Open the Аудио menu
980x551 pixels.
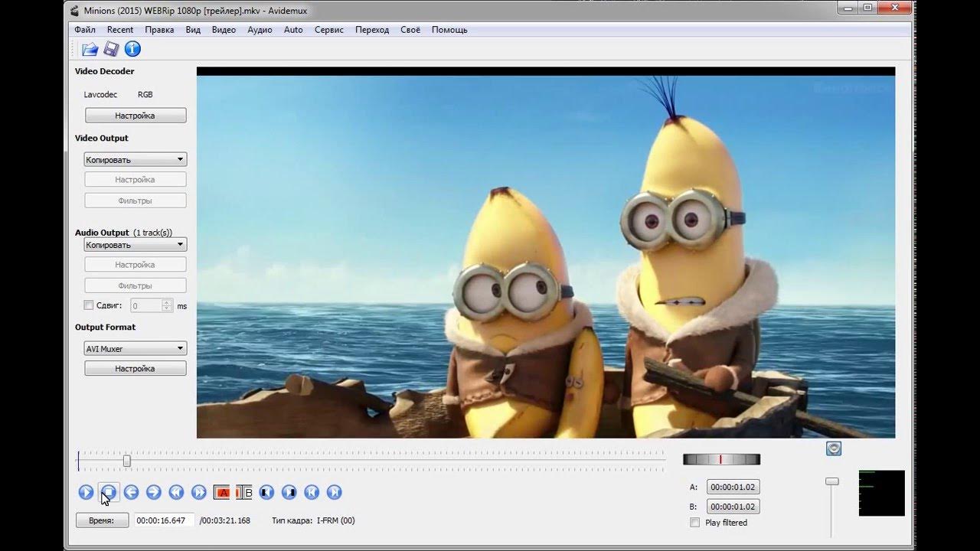click(260, 30)
